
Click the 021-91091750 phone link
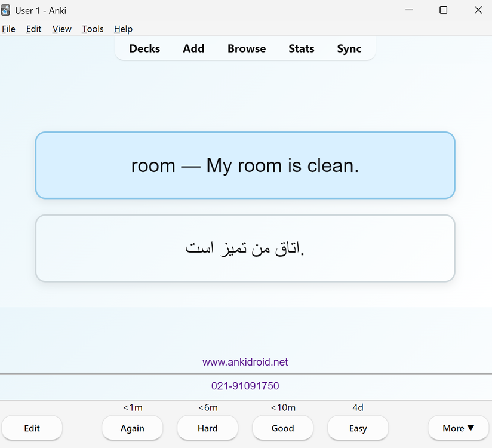coord(245,386)
